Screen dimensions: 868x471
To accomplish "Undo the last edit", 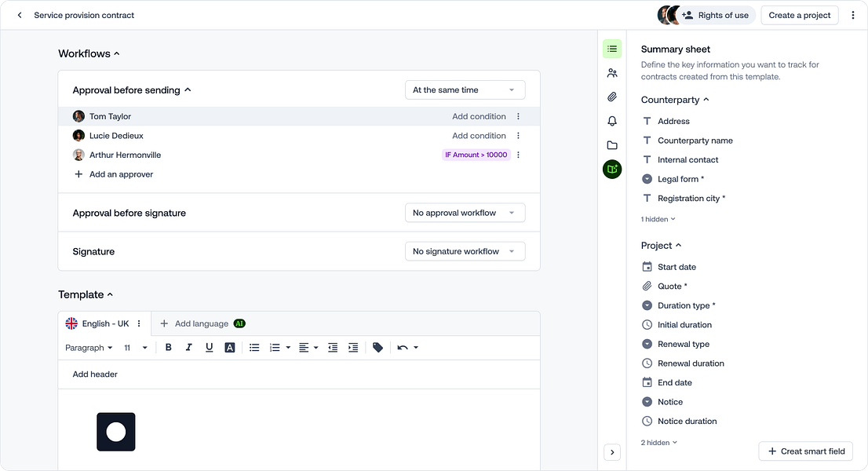I will click(403, 348).
